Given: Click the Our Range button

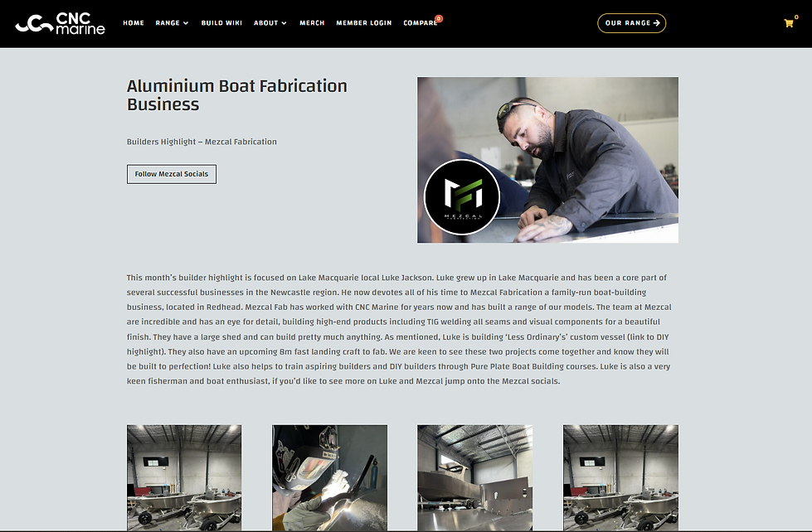Looking at the screenshot, I should coord(632,22).
